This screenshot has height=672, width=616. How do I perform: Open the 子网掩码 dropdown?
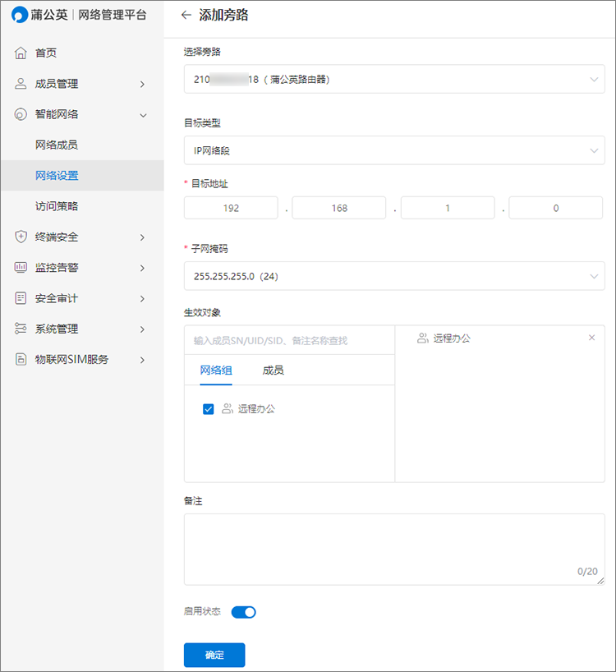point(394,276)
